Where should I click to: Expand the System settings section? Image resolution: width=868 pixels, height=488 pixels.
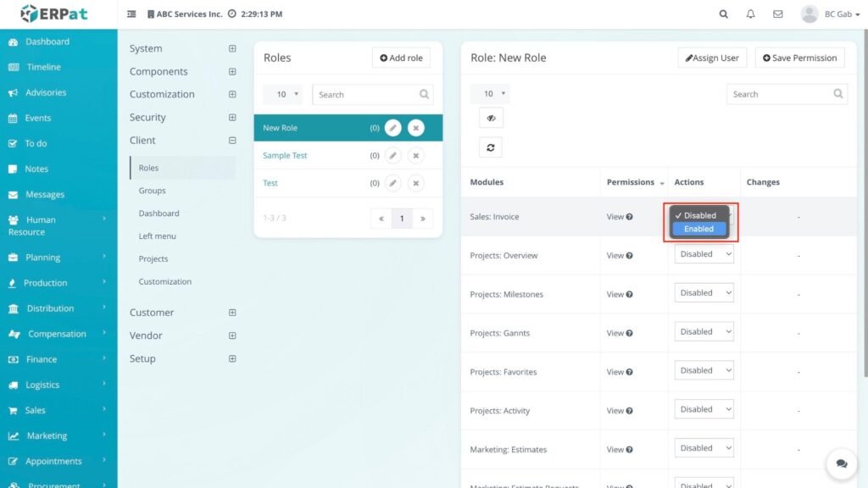[232, 49]
